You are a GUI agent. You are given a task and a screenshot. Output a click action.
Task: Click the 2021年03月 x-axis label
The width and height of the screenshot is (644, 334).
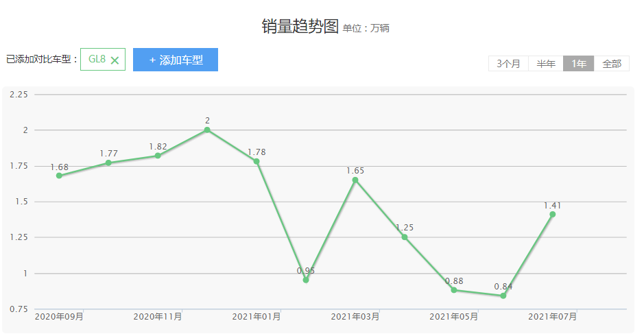click(355, 316)
